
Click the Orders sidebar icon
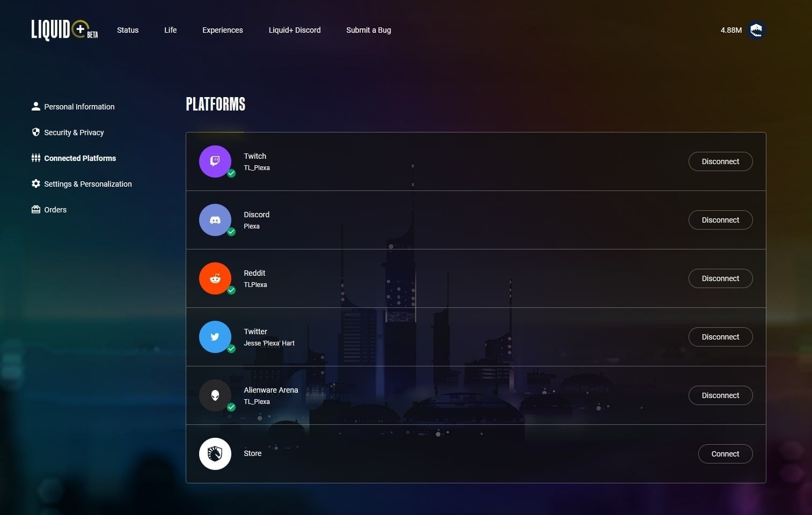(35, 209)
